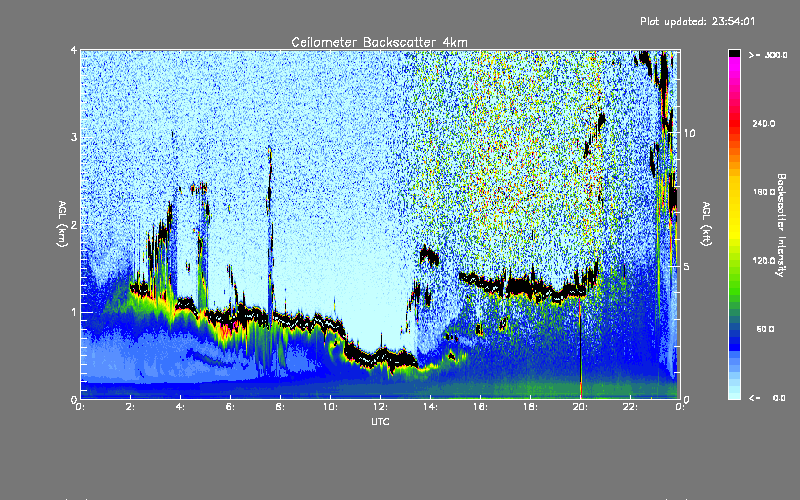Click the "AGL (kft)" right axis label
Viewport: 800px width, 500px height.
coord(706,224)
